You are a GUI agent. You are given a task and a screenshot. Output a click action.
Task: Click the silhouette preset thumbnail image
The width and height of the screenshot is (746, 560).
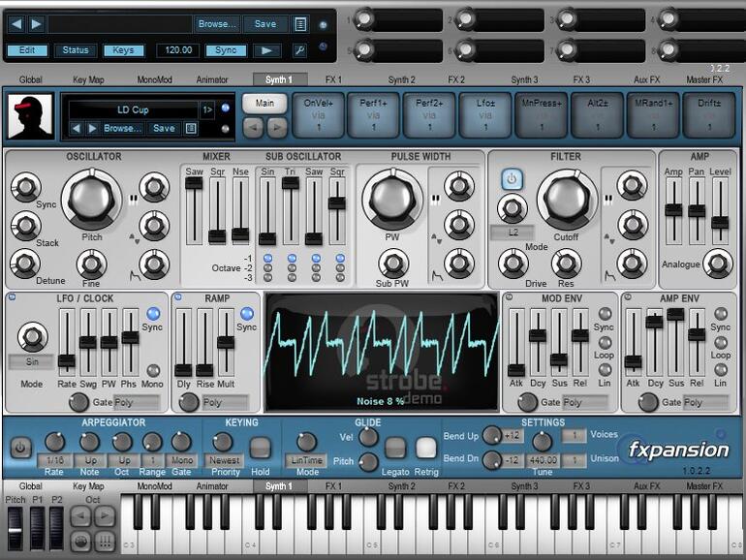[x=30, y=116]
